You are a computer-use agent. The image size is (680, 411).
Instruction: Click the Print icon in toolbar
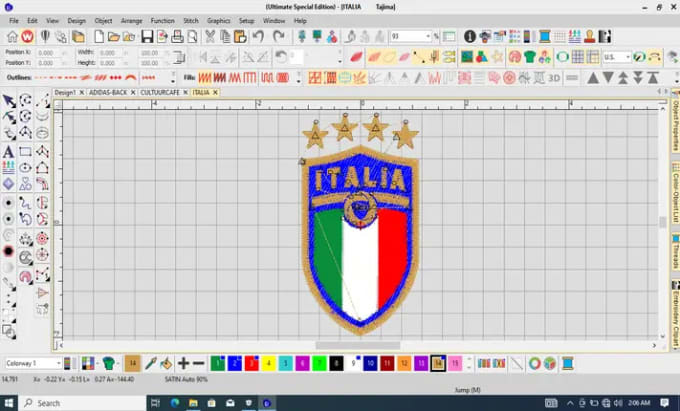[177, 36]
